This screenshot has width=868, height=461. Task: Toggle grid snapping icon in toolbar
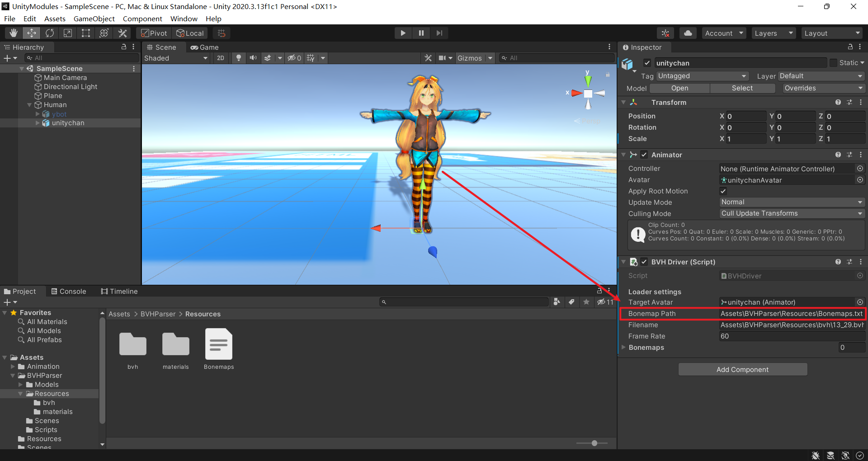222,33
